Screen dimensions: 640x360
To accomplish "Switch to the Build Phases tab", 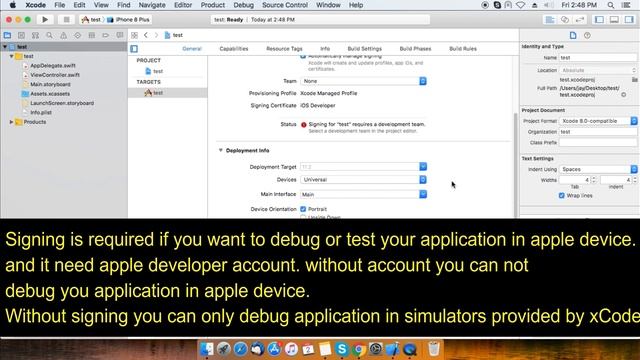I will [x=415, y=49].
